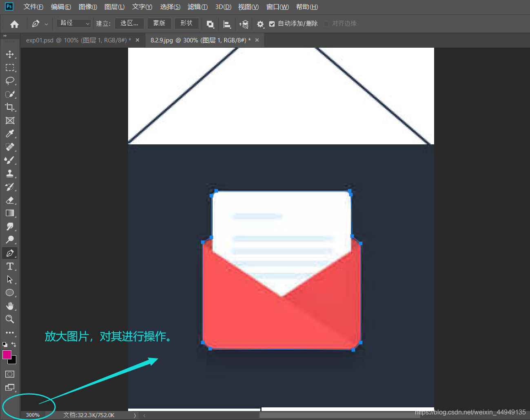
Task: Select the Lasso tool
Action: (x=10, y=81)
